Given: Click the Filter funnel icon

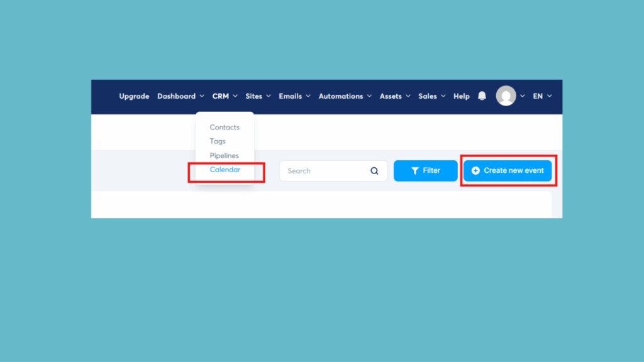Looking at the screenshot, I should (414, 170).
